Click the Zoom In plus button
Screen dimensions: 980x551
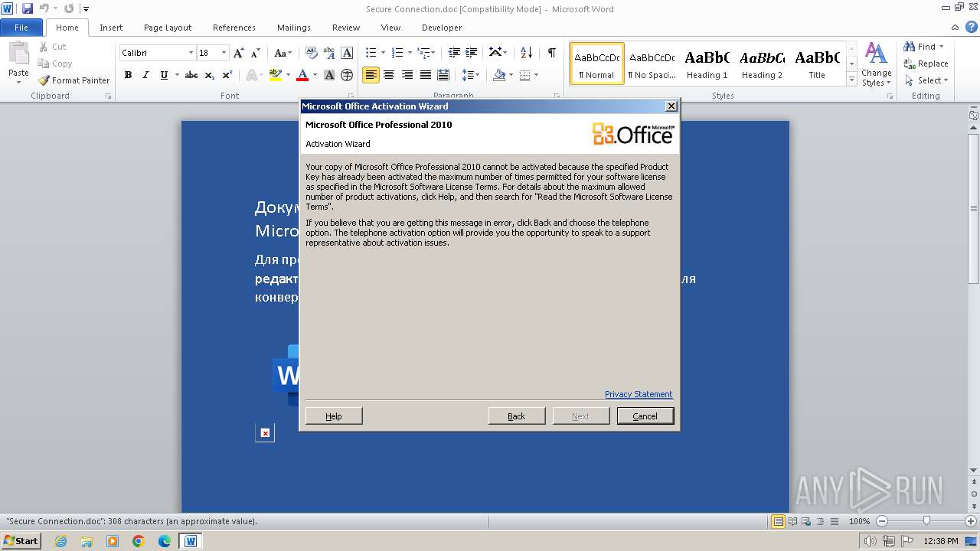[970, 521]
